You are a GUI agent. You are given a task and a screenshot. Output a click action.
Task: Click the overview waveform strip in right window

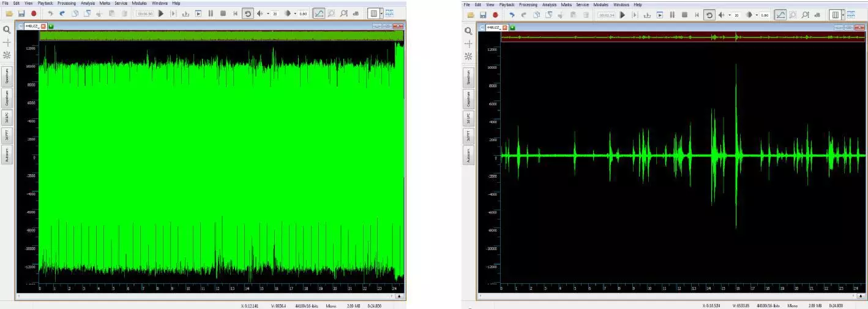[x=683, y=37]
